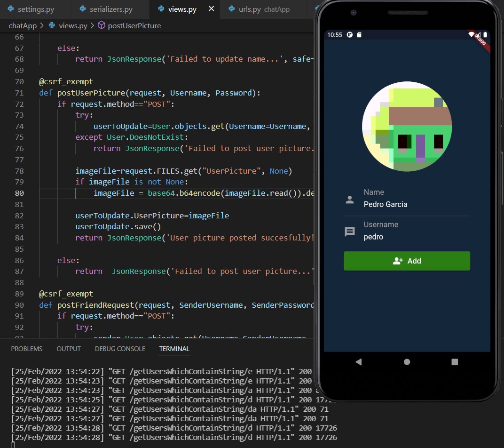
Task: Tap the Android back triangle button
Action: point(359,362)
